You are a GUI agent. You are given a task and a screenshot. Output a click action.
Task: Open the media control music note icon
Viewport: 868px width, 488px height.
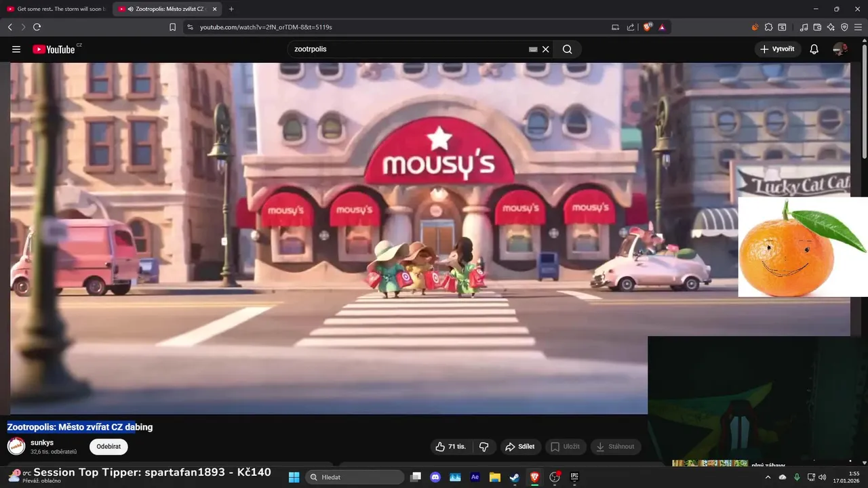804,27
